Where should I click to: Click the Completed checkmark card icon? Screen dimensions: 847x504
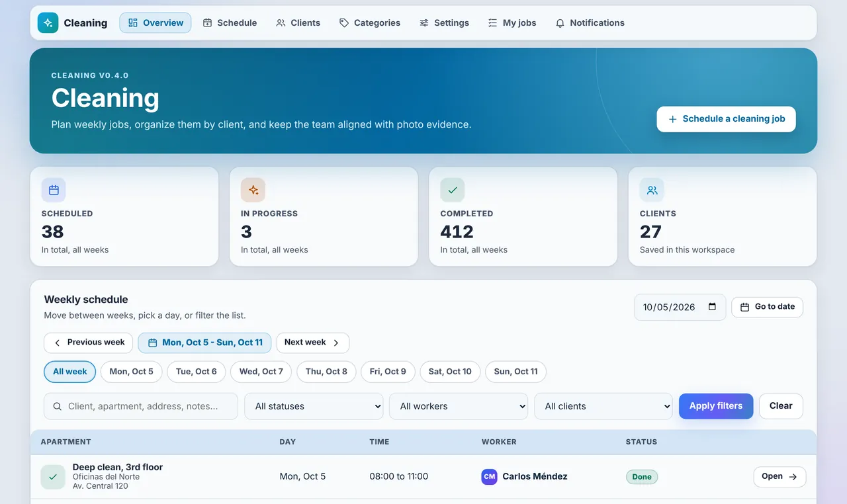[x=453, y=190]
